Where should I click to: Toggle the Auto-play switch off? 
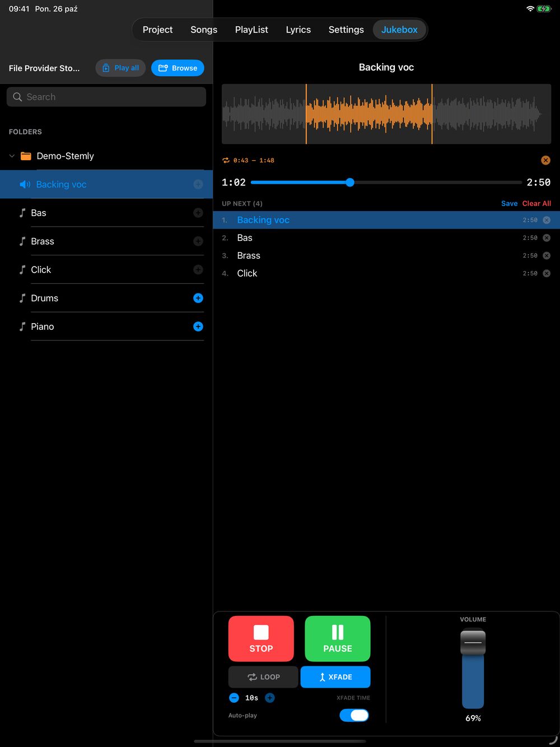click(x=354, y=715)
